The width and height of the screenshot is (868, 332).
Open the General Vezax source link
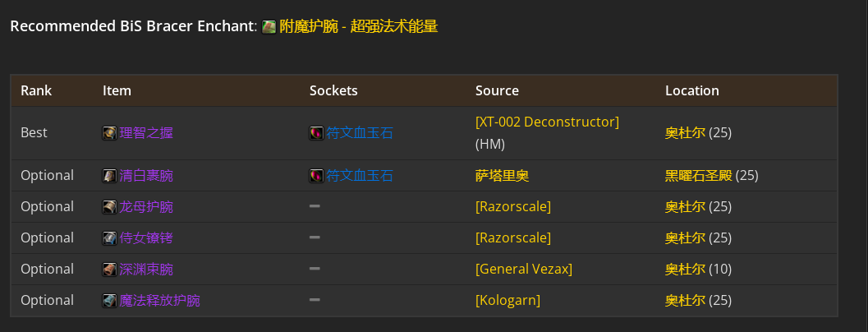tap(524, 270)
